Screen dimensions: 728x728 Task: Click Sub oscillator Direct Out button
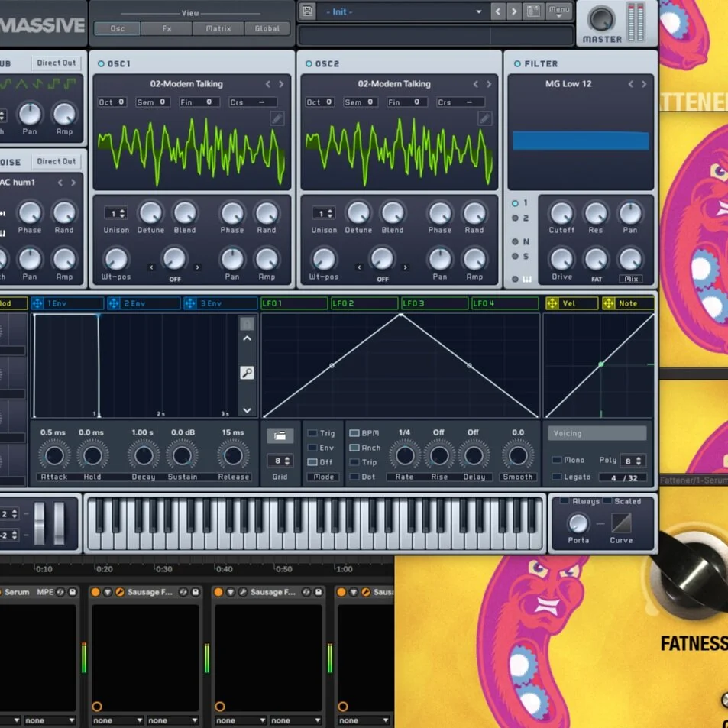click(x=57, y=63)
